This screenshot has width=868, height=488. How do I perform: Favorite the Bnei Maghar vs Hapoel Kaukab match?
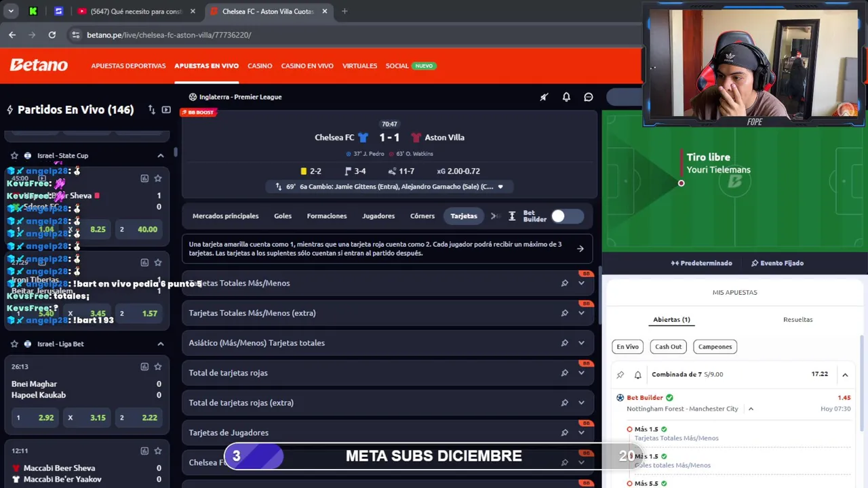[x=158, y=367]
